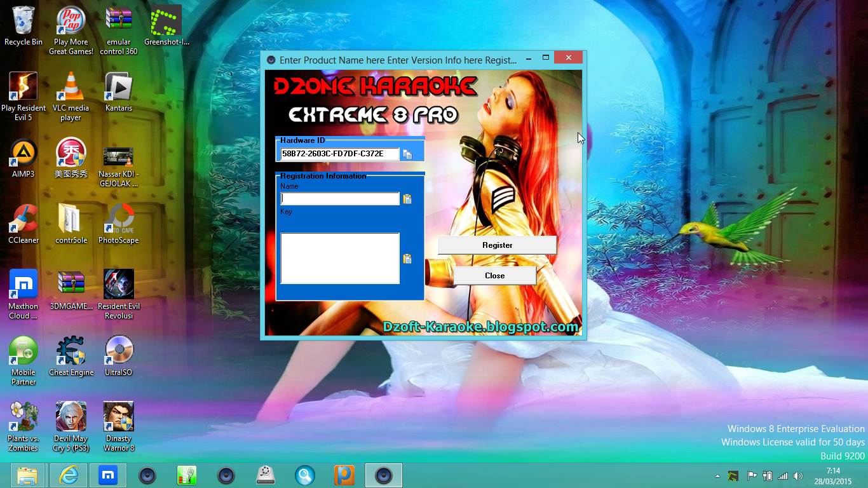Select the Kantaris desktop shortcut
Image resolution: width=868 pixels, height=488 pixels.
pos(119,92)
